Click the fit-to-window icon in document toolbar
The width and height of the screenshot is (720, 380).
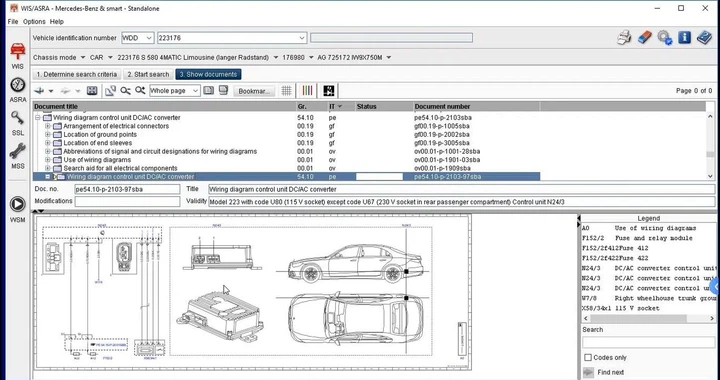92,91
